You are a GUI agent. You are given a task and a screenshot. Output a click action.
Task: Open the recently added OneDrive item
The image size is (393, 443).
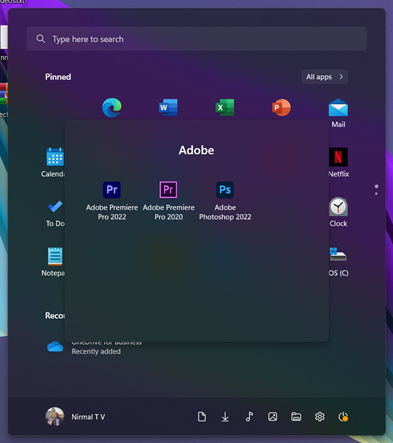[x=94, y=347]
